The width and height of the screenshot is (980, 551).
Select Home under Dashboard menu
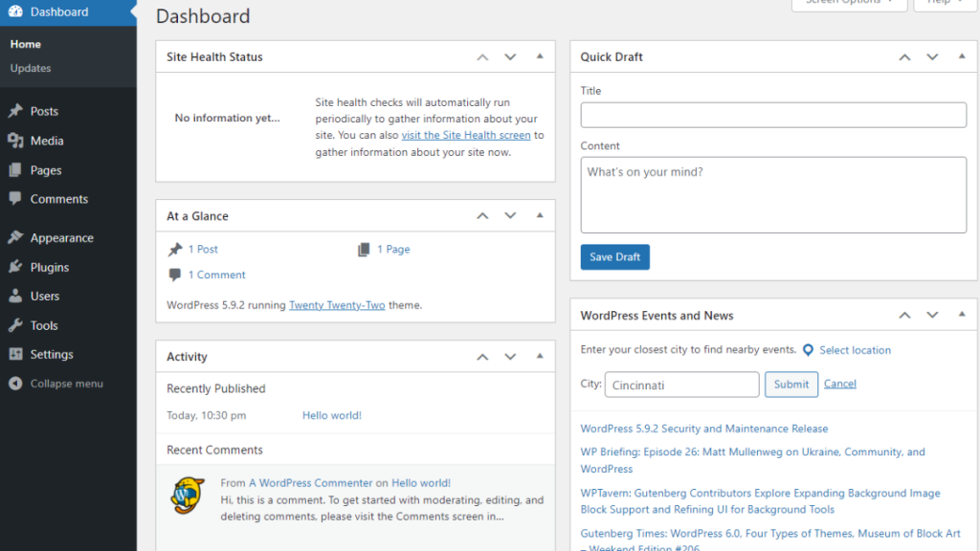pos(25,43)
